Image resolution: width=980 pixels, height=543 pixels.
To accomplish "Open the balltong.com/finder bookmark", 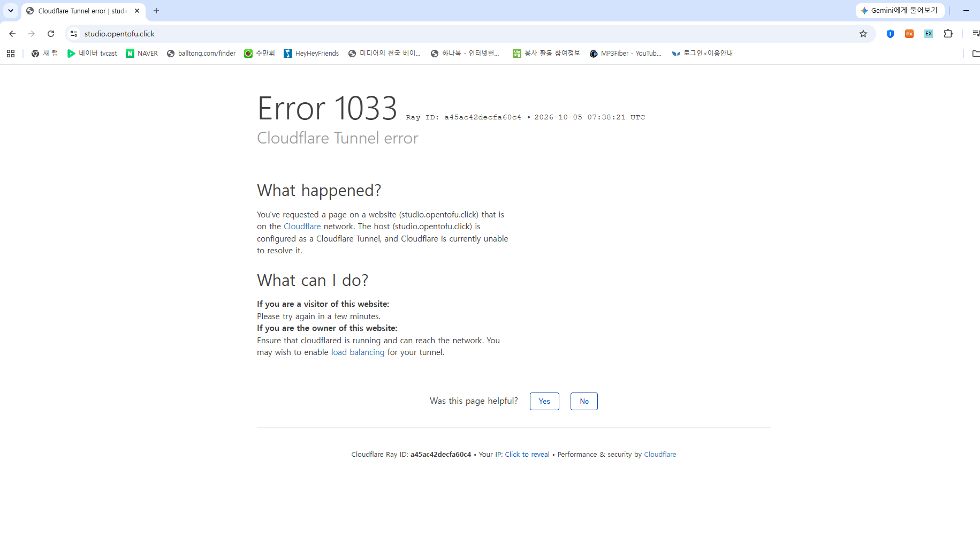I will point(201,54).
